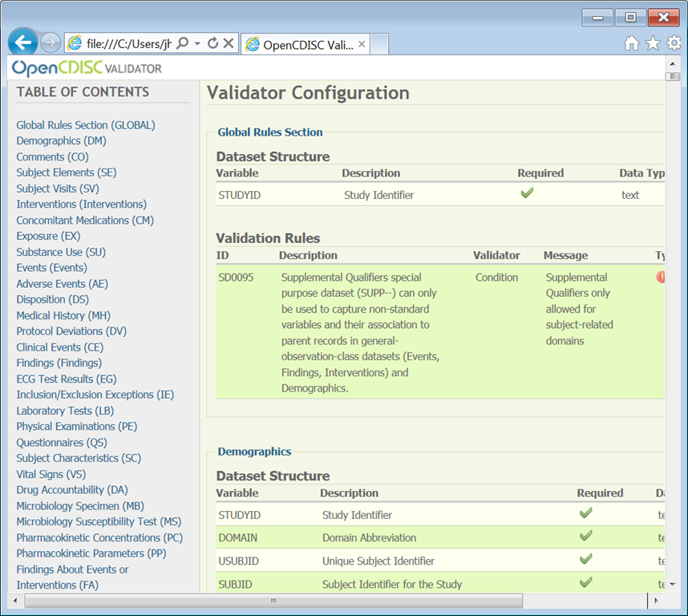
Task: Click the vertical scrollbar down arrow
Action: click(x=672, y=585)
